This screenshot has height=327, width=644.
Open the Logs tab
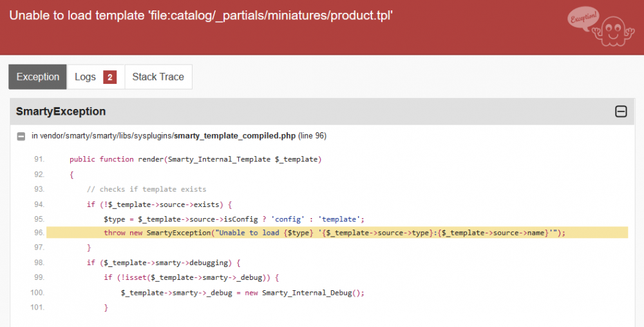click(95, 77)
